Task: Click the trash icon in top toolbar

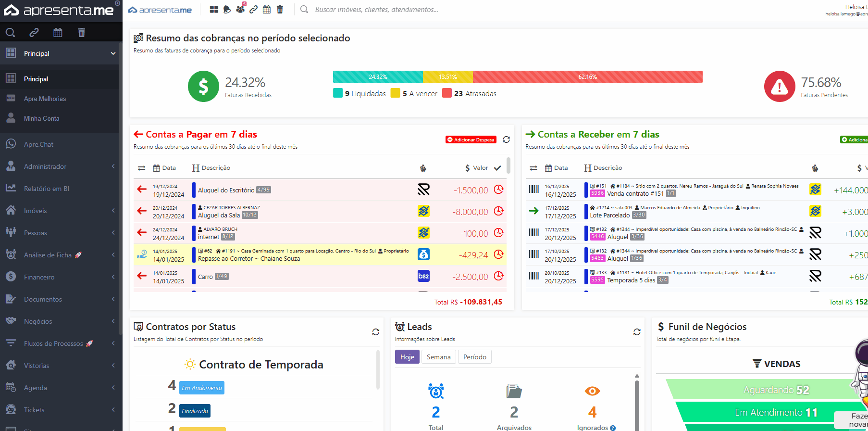Action: pyautogui.click(x=280, y=10)
